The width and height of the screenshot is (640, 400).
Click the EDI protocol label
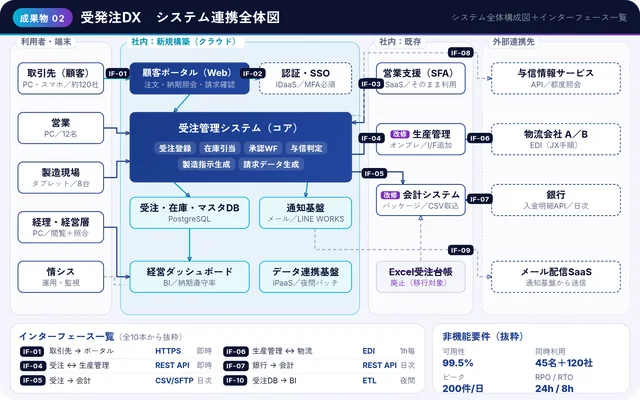(369, 351)
